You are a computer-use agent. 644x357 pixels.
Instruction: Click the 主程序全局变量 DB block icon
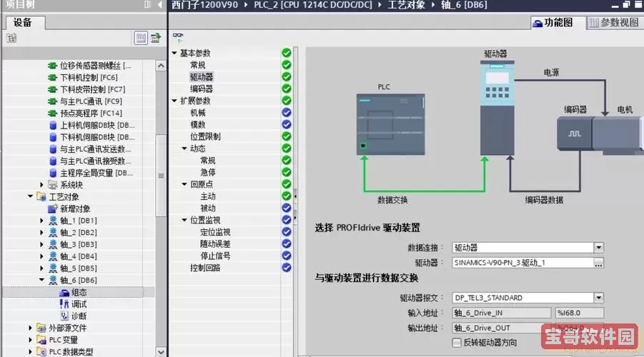tap(53, 173)
